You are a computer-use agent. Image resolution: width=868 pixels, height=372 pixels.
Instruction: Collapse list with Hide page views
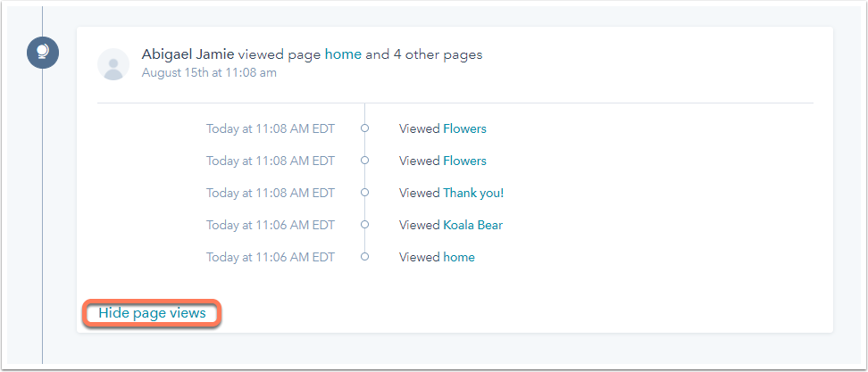tap(152, 313)
